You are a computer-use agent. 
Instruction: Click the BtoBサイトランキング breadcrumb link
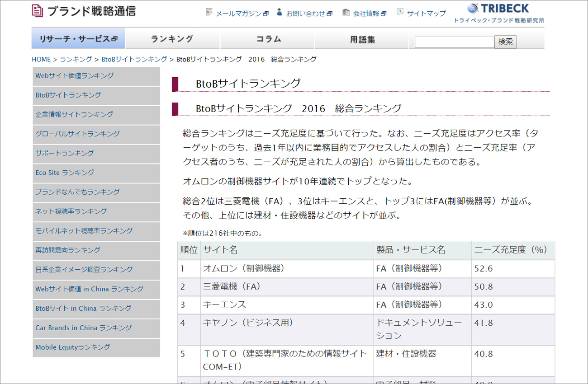click(134, 59)
